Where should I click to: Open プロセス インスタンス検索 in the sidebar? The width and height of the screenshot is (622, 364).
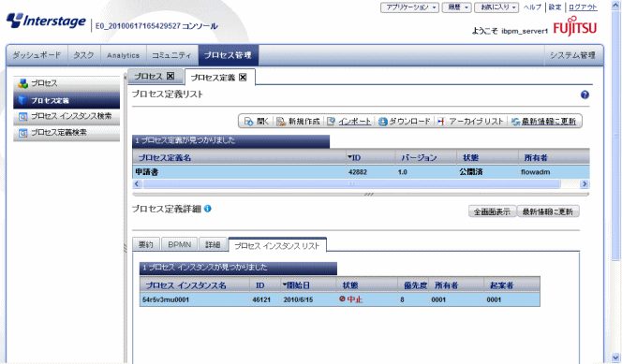point(67,116)
